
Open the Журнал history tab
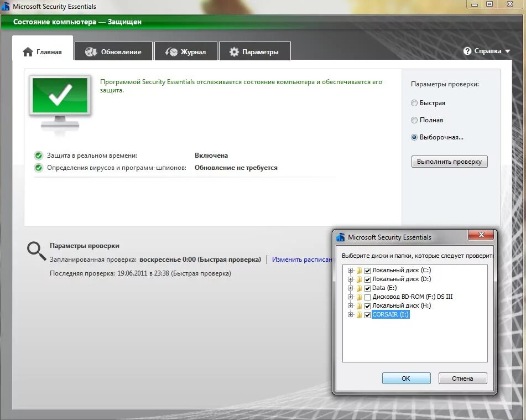186,51
